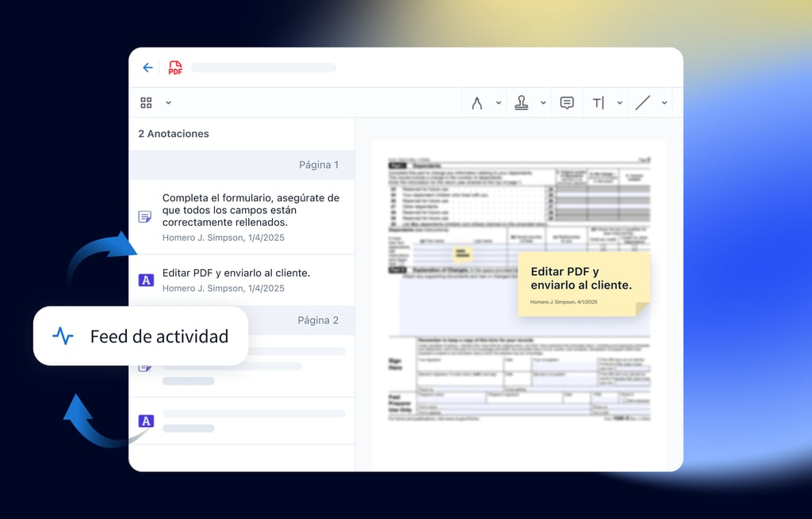Screen dimensions: 812x519
Task: Click the red PDF file icon
Action: (175, 68)
